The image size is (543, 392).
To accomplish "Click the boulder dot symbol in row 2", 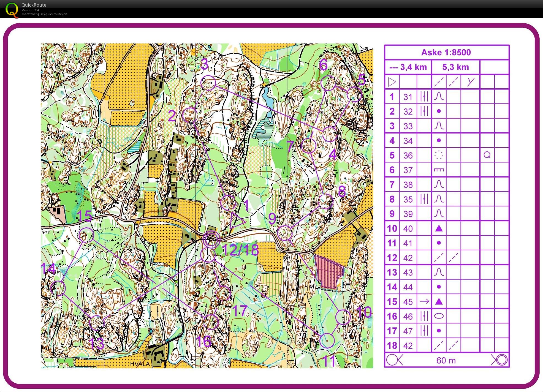I will (x=439, y=111).
